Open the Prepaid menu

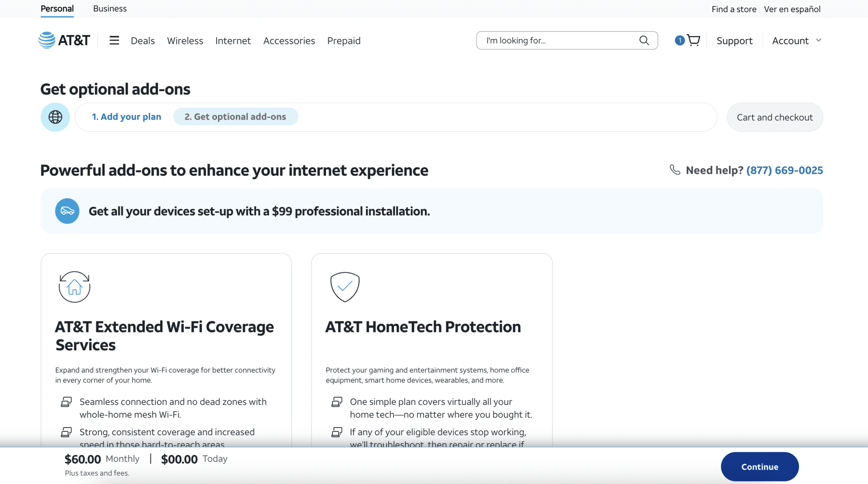pyautogui.click(x=344, y=41)
